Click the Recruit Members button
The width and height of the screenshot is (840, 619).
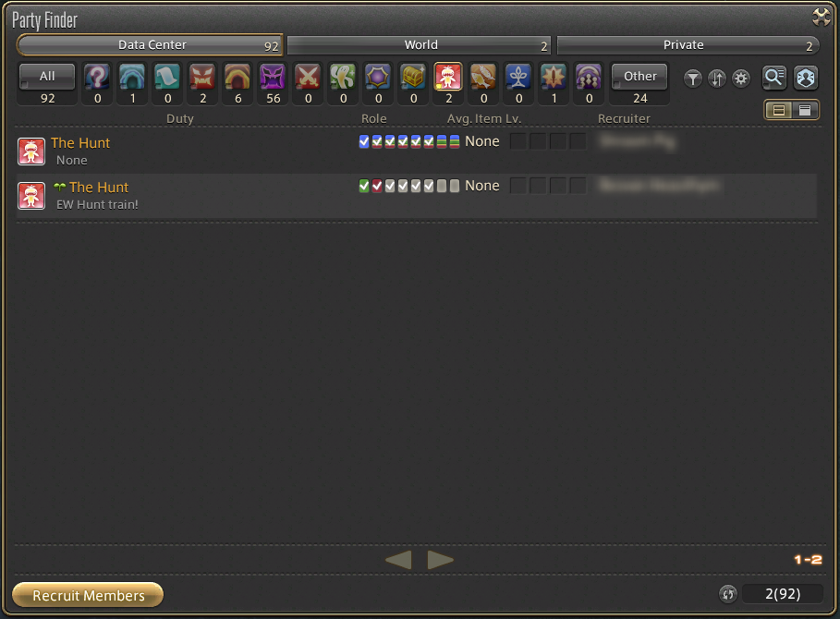[x=88, y=595]
